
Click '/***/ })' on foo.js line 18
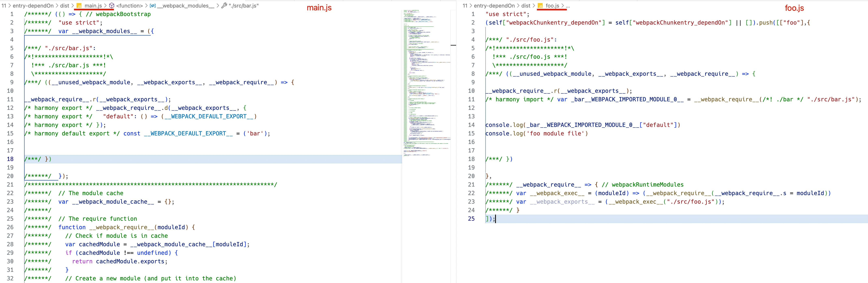coord(499,159)
